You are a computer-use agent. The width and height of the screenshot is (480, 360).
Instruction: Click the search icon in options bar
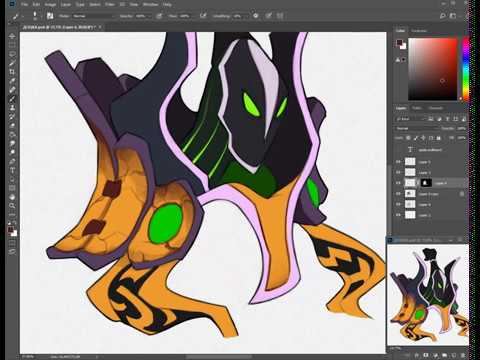(x=443, y=16)
